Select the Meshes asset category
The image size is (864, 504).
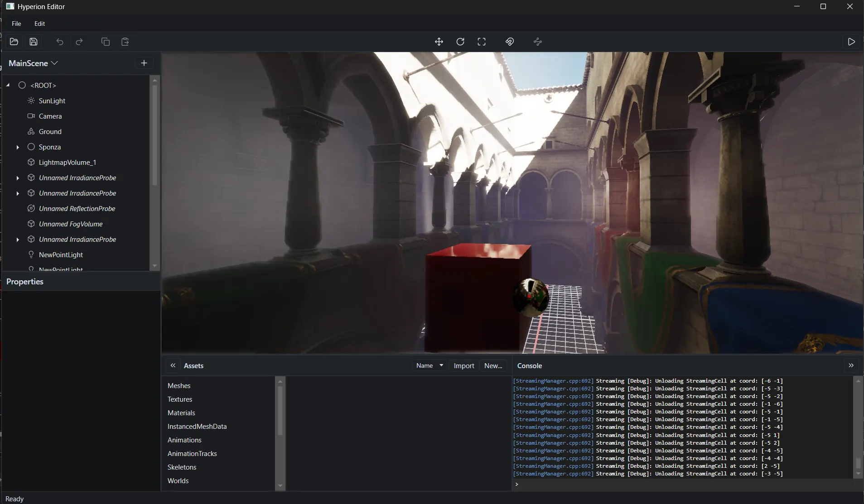[x=179, y=385]
